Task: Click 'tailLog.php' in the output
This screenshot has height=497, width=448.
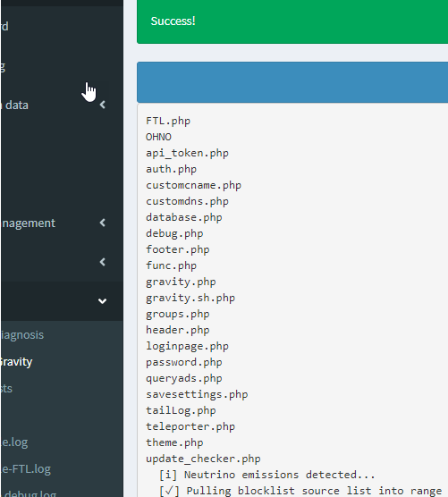Action: point(181,410)
